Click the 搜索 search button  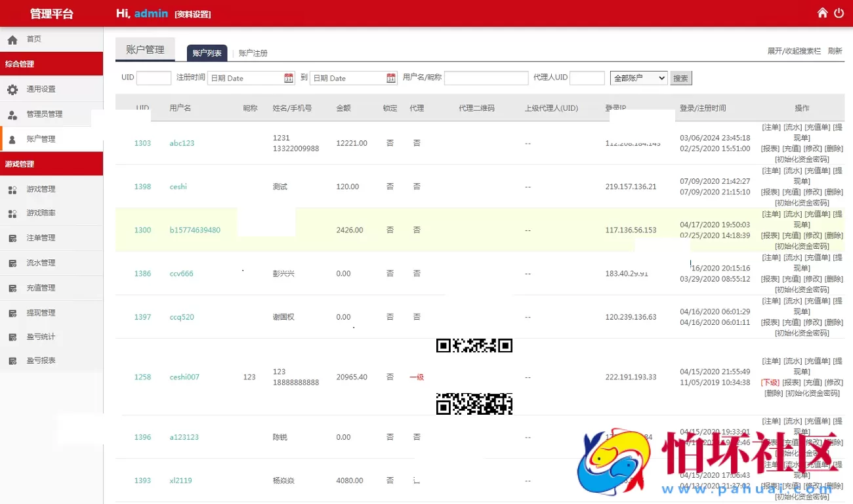[x=680, y=77]
